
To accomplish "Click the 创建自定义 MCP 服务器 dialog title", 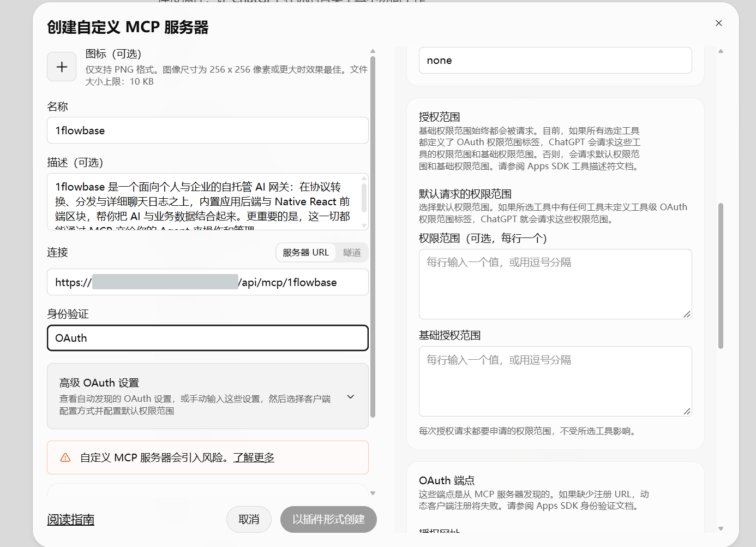I will point(128,27).
